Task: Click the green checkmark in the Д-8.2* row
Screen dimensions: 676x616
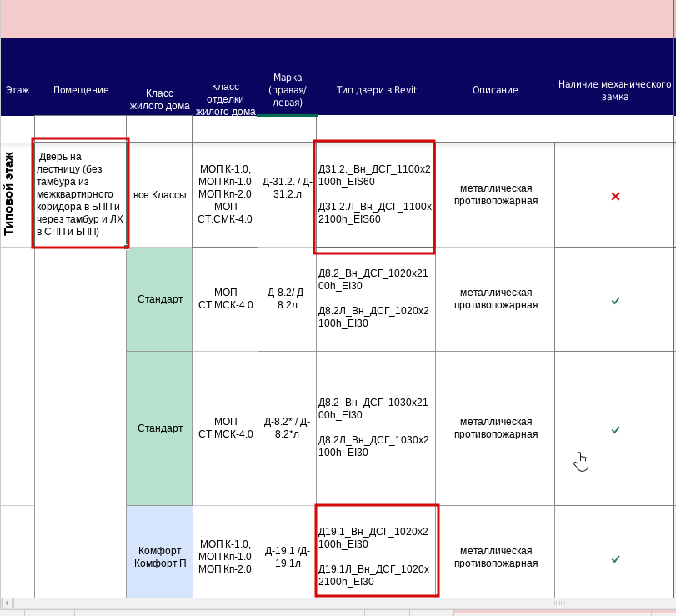Action: coord(615,430)
